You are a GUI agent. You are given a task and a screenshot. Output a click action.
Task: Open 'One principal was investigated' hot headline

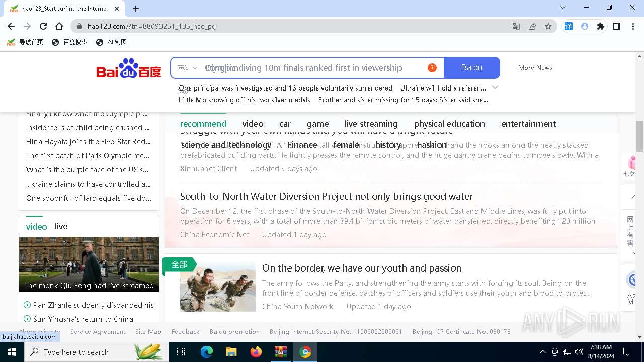pos(285,88)
